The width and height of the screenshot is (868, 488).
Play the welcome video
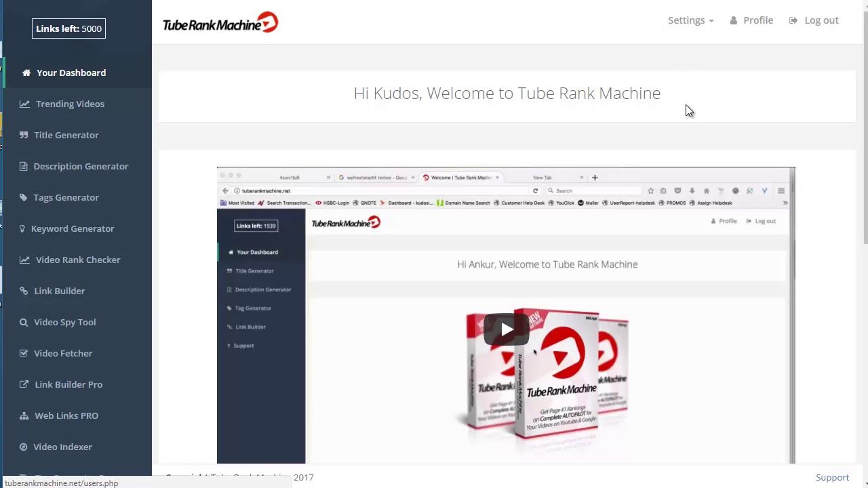[506, 329]
